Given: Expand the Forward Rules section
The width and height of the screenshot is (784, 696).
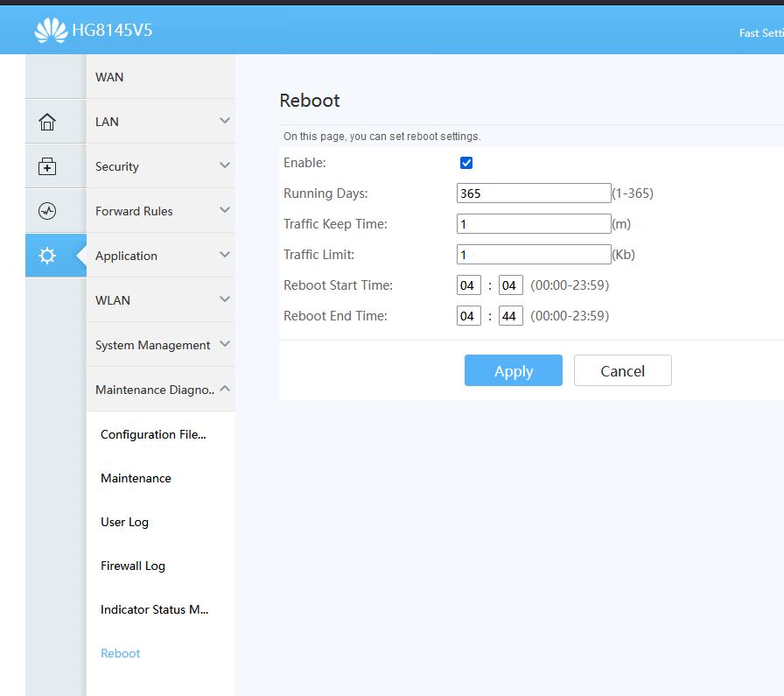Looking at the screenshot, I should click(x=160, y=211).
